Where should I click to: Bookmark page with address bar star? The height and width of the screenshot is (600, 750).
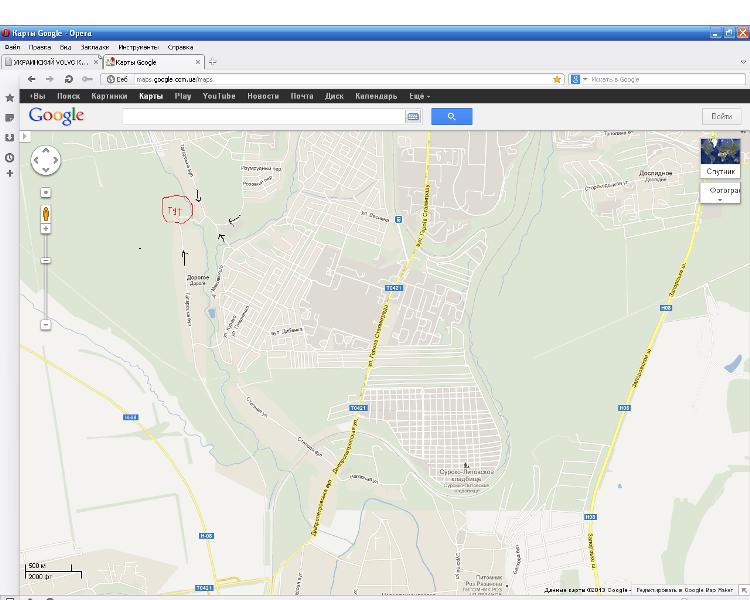tap(557, 79)
